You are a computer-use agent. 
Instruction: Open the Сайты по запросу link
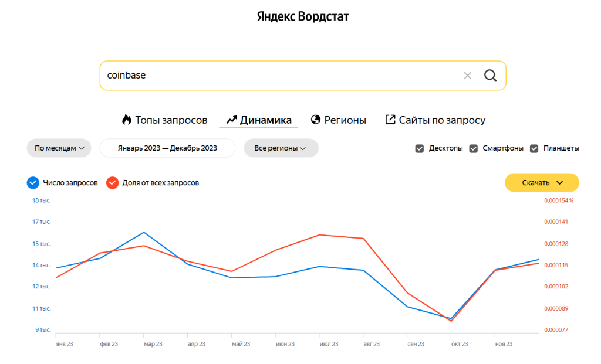coord(442,120)
